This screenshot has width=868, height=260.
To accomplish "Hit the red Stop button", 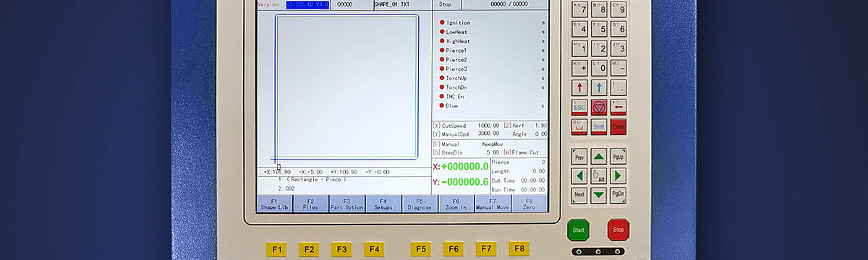I will pos(618,230).
